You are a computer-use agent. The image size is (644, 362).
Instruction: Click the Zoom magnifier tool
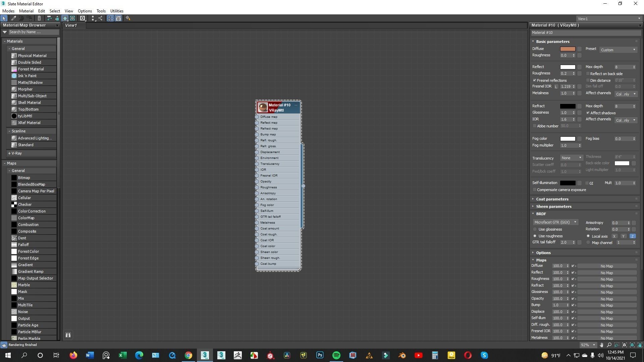[x=609, y=345]
